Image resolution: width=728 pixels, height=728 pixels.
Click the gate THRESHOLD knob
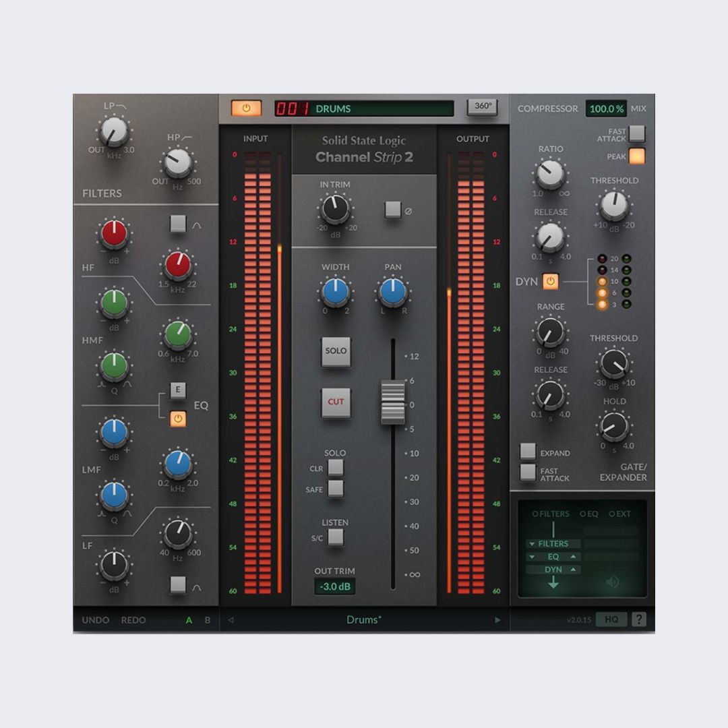(614, 363)
